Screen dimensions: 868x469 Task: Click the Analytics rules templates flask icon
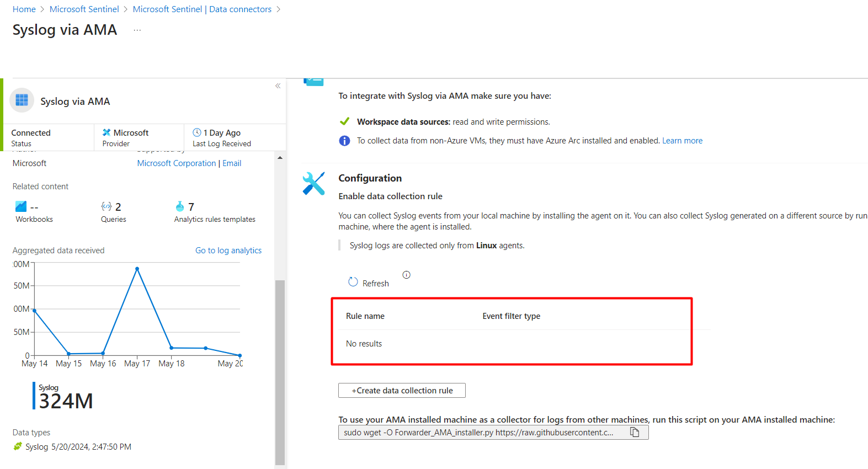(180, 206)
